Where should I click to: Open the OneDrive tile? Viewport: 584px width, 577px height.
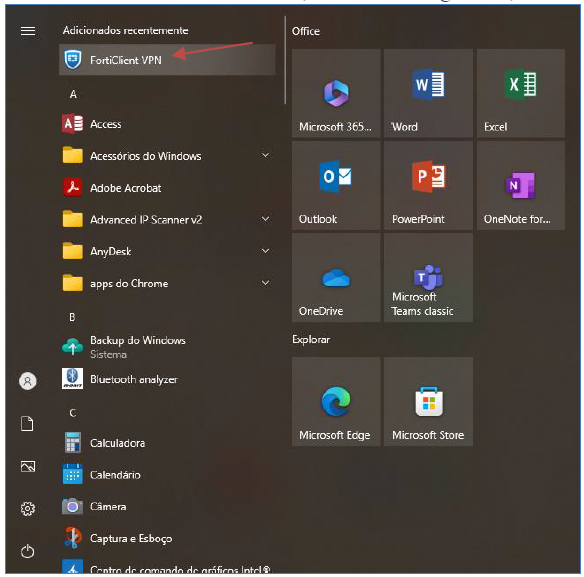pos(336,278)
